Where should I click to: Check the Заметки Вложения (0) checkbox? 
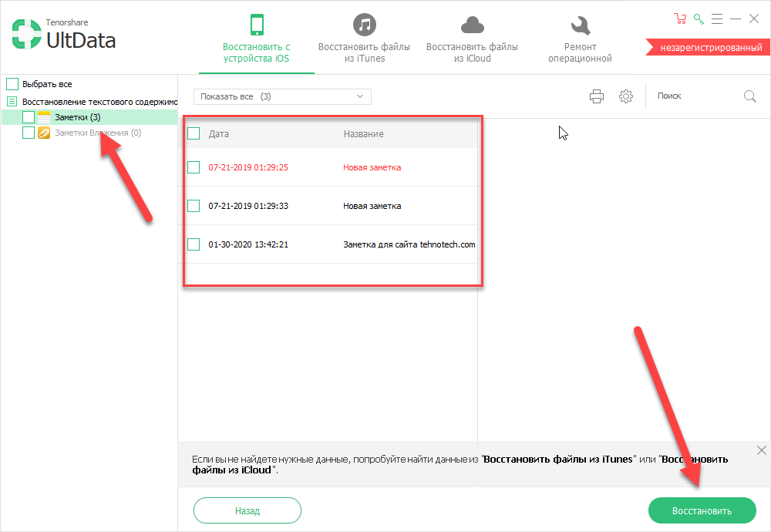tap(29, 133)
